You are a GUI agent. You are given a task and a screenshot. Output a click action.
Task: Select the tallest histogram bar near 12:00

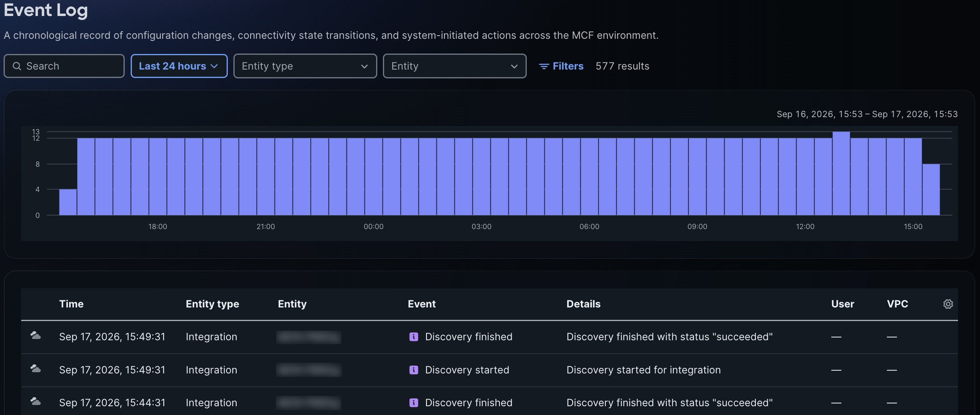point(841,173)
